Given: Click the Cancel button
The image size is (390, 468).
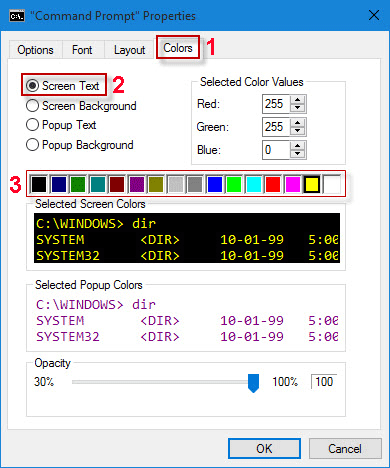Looking at the screenshot, I should tap(345, 449).
